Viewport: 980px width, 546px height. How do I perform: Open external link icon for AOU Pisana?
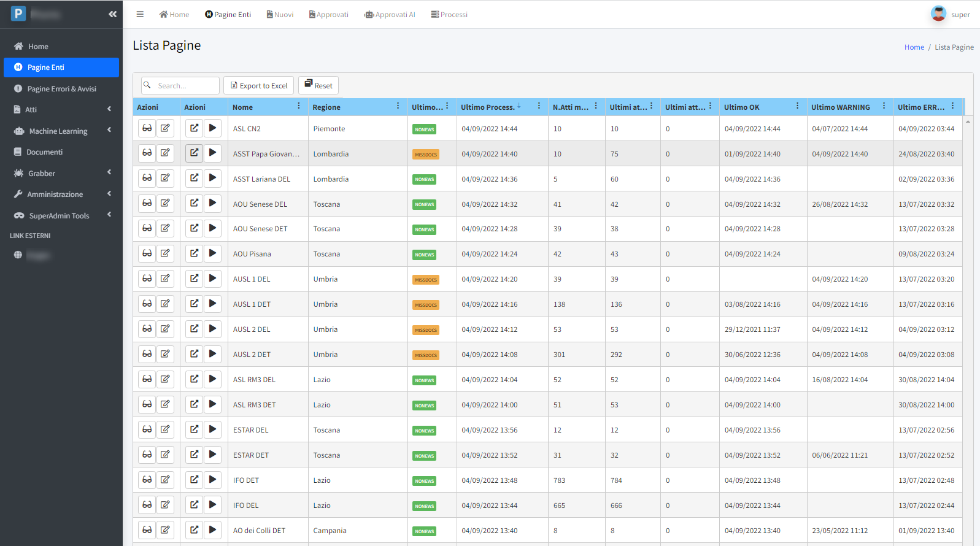coord(194,253)
